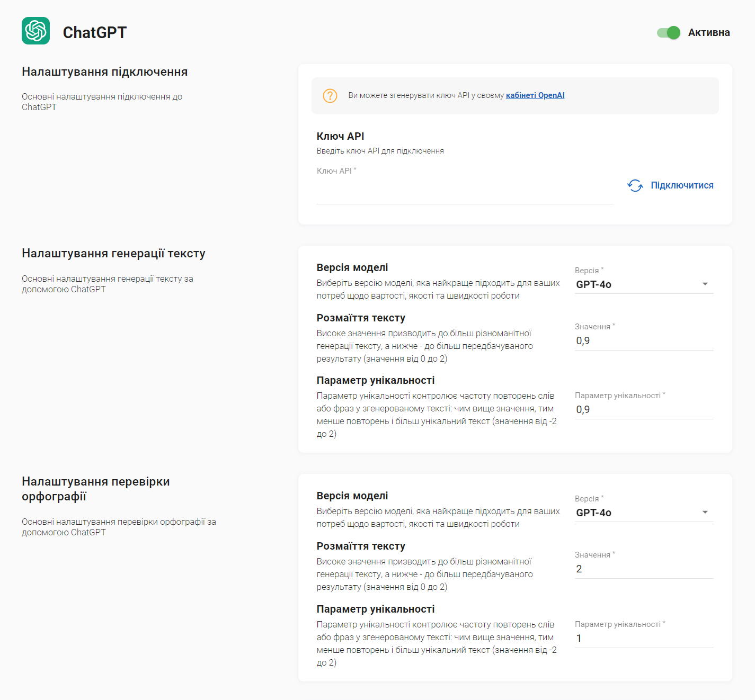This screenshot has width=755, height=700.
Task: Click the Налаштування підключення heading
Action: 105,72
